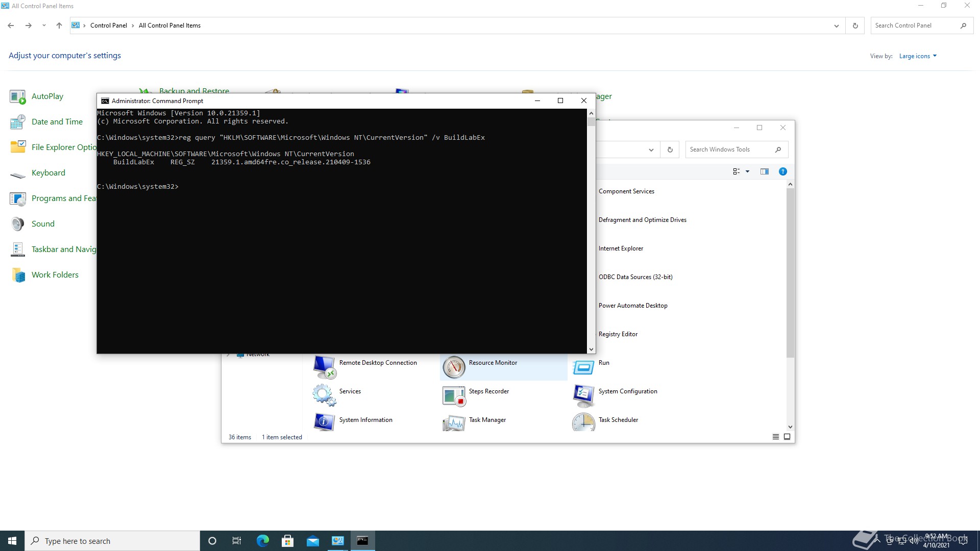
Task: Select Power Automate Desktop
Action: (x=632, y=306)
